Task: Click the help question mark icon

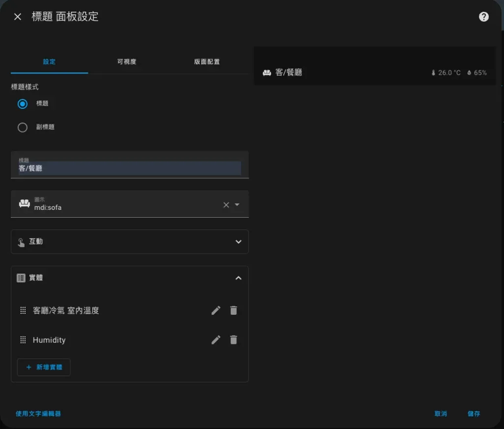Action: [484, 17]
